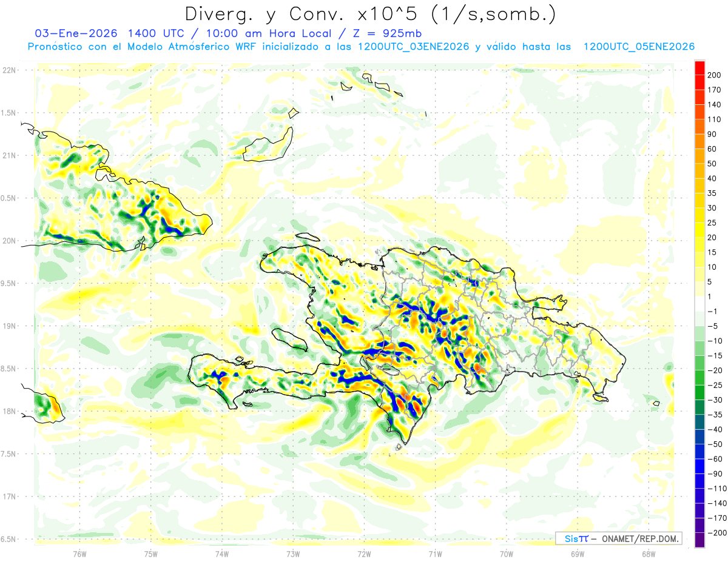Click the latitude label '18N'
728x562 pixels.
tap(9, 412)
